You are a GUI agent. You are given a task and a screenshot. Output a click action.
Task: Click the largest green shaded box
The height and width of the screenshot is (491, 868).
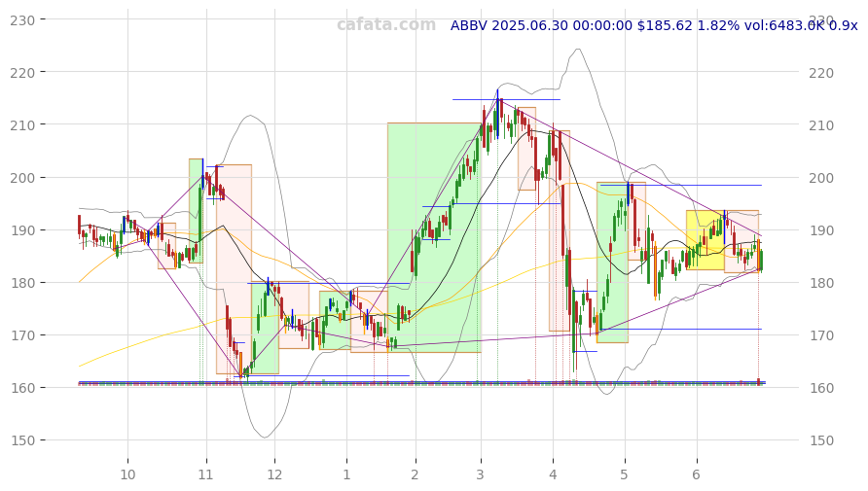coord(434,238)
